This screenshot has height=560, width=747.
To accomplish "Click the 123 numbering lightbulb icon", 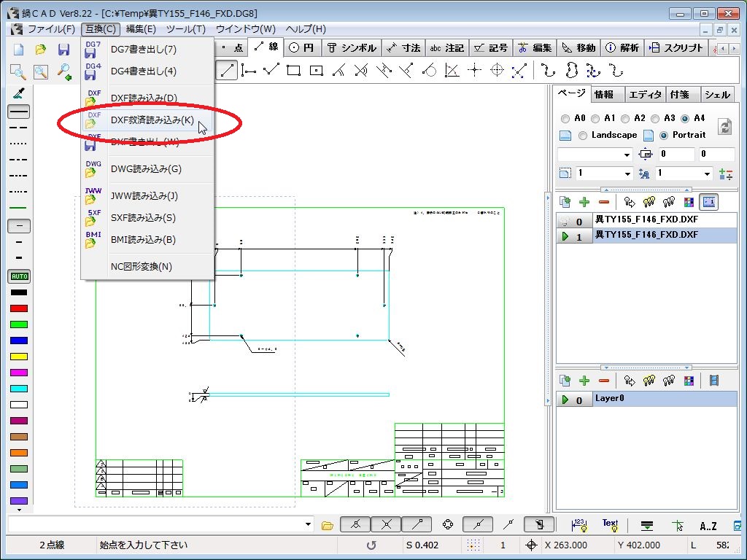I will pos(578,525).
